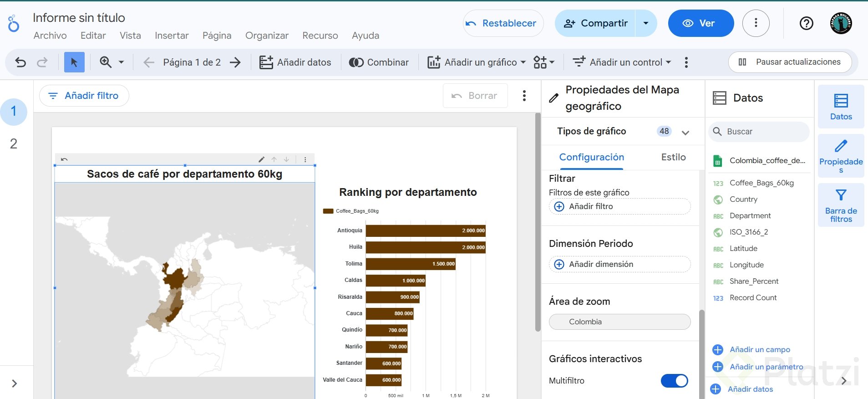
Task: Open the Editar menu
Action: coord(93,36)
